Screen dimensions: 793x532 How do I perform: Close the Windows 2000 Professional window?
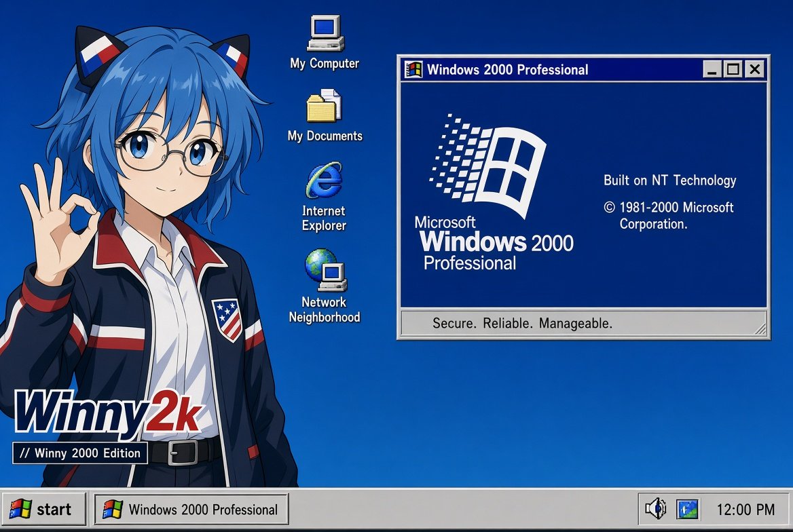point(754,69)
